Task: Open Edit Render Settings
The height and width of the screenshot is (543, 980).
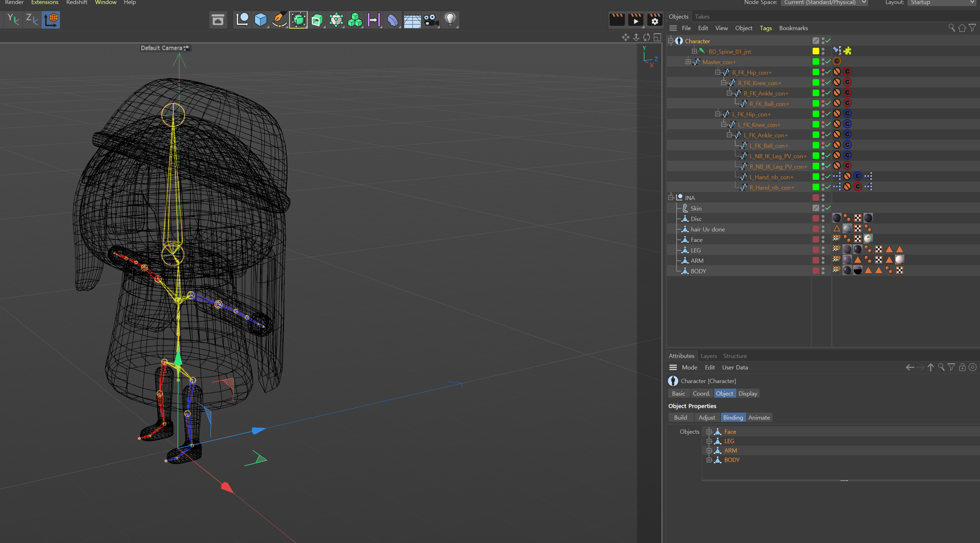Action: click(655, 20)
